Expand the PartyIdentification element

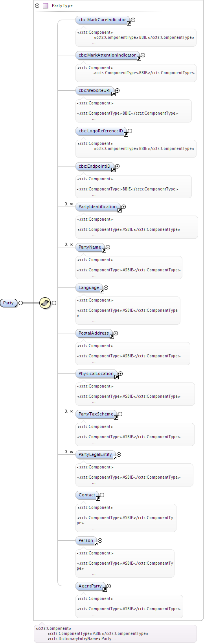(x=124, y=207)
